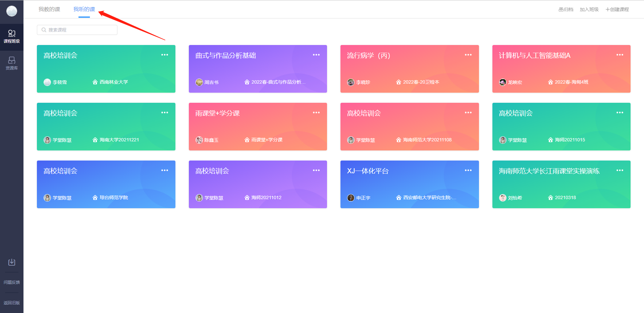644x313 pixels.
Task: Expand the three-dot menu on 流行病学 card
Action: tap(468, 55)
